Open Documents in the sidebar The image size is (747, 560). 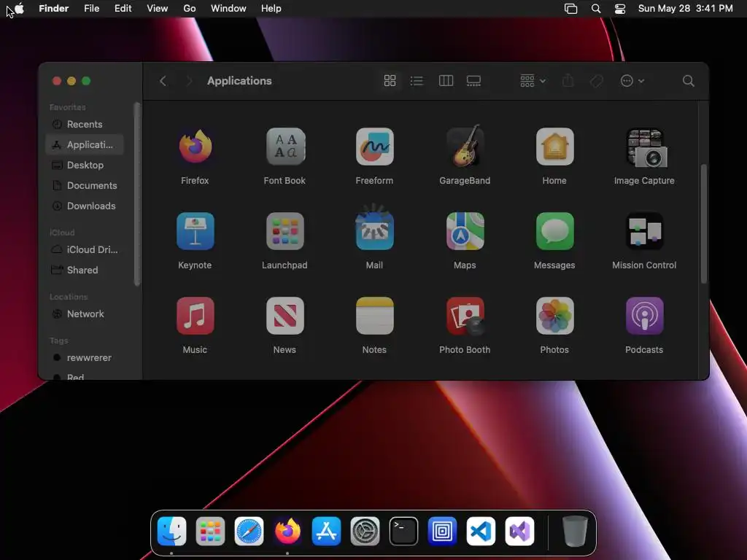point(85,186)
